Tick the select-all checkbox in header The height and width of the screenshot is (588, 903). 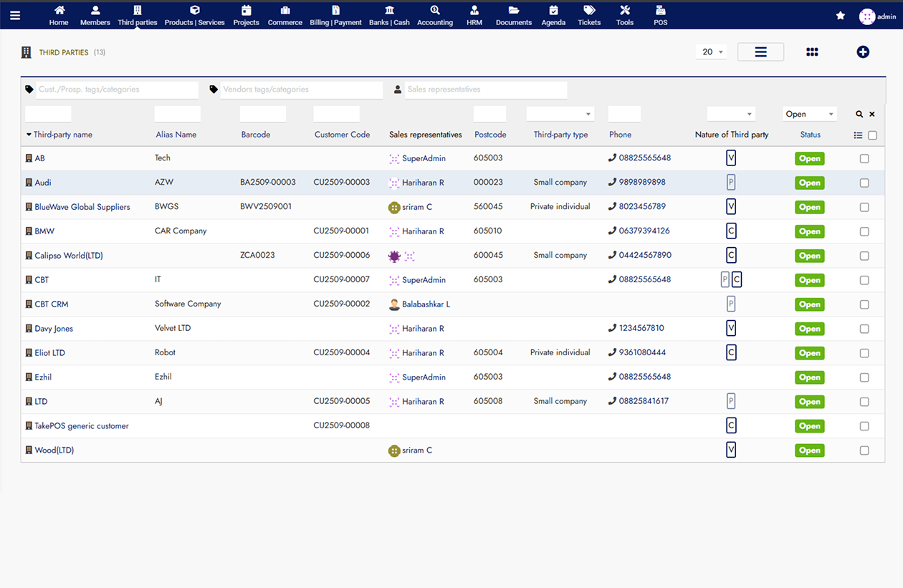(x=872, y=135)
